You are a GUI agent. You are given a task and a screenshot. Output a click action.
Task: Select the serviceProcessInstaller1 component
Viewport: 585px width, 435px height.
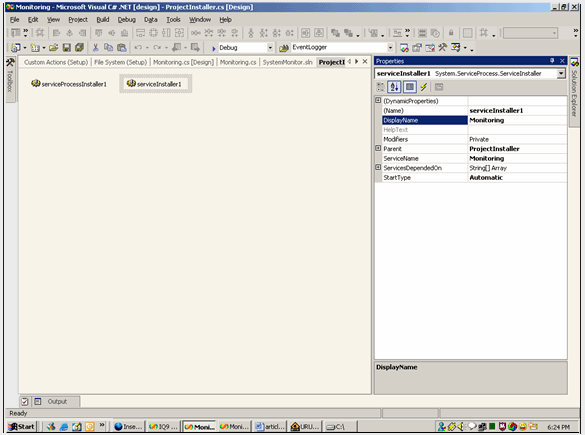(69, 84)
